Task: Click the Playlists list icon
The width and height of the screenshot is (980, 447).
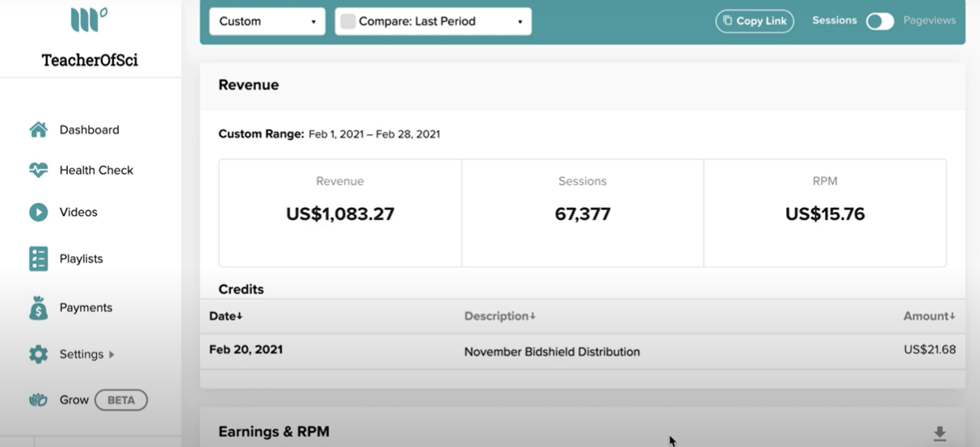Action: click(38, 259)
